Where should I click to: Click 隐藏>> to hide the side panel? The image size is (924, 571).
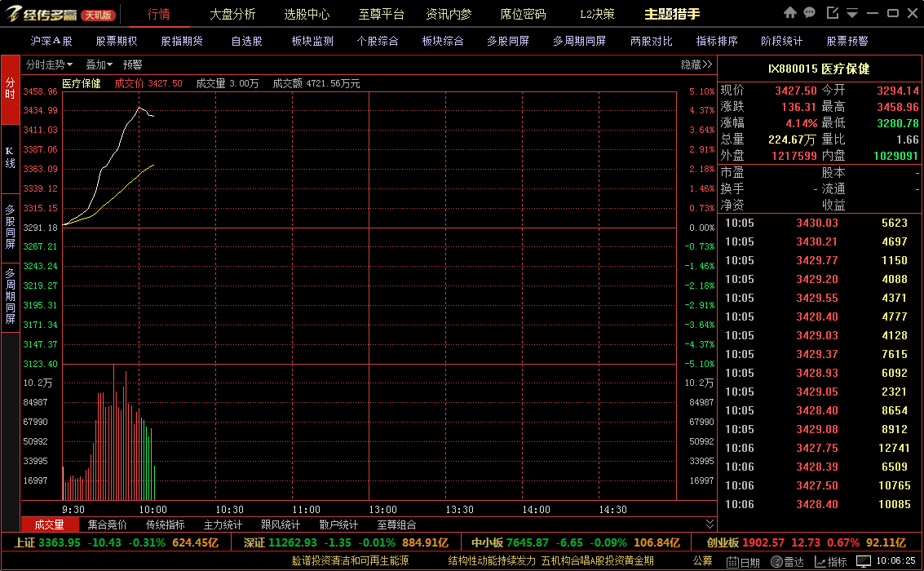click(x=696, y=64)
